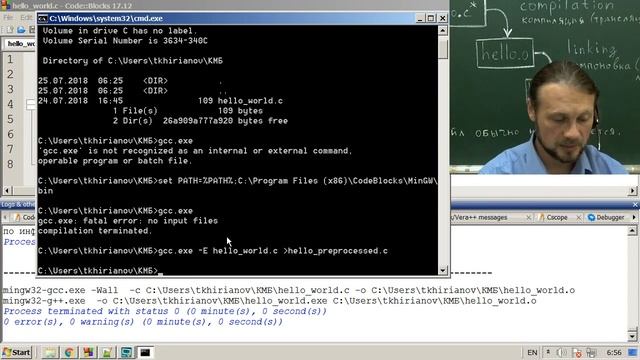Click the Logs & others panel title
This screenshot has width=640, height=360.
tap(18, 204)
